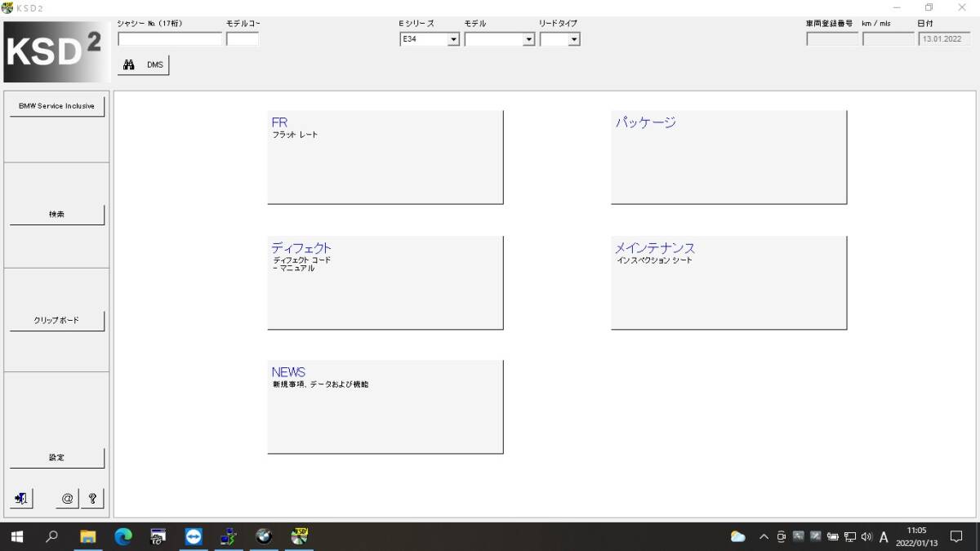This screenshot has width=980, height=551.
Task: Open the パッケージ tile
Action: pyautogui.click(x=729, y=158)
